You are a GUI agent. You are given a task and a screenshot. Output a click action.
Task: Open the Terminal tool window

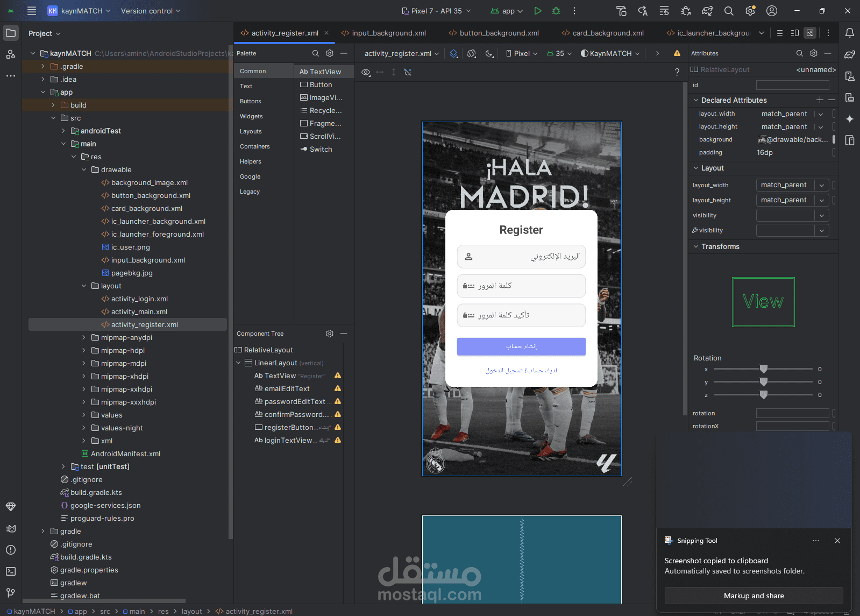[11, 571]
